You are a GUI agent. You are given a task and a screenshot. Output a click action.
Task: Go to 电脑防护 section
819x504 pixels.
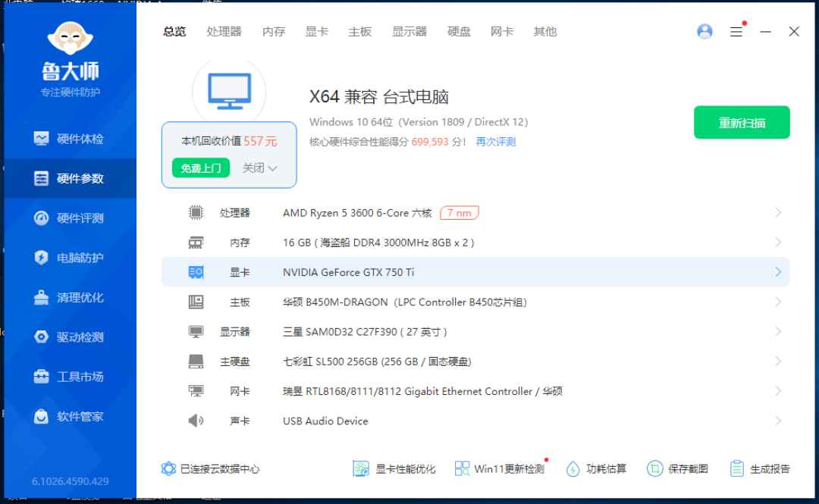pos(70,258)
